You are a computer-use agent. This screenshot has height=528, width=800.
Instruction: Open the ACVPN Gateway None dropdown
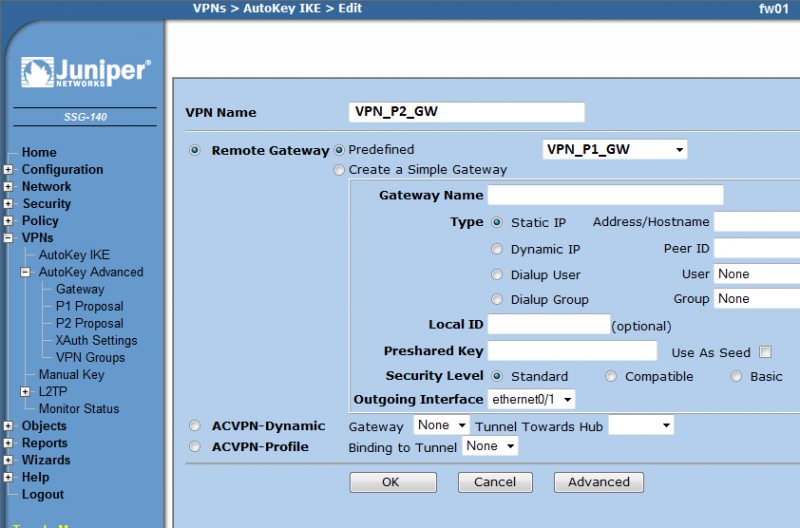pyautogui.click(x=441, y=425)
